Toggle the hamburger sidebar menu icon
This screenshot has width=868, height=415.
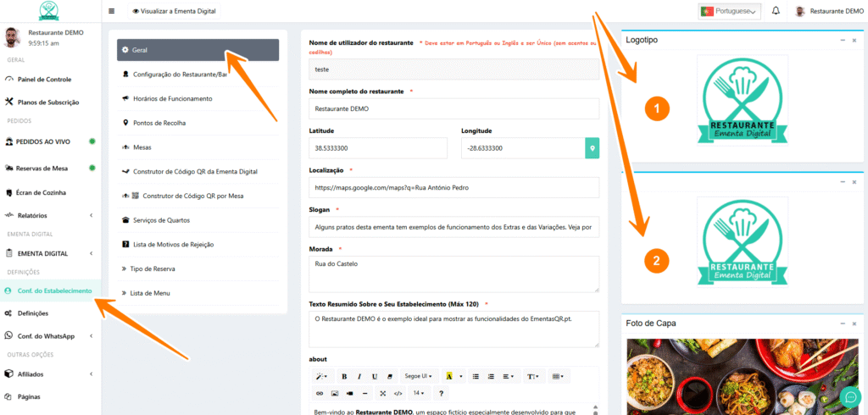[112, 12]
